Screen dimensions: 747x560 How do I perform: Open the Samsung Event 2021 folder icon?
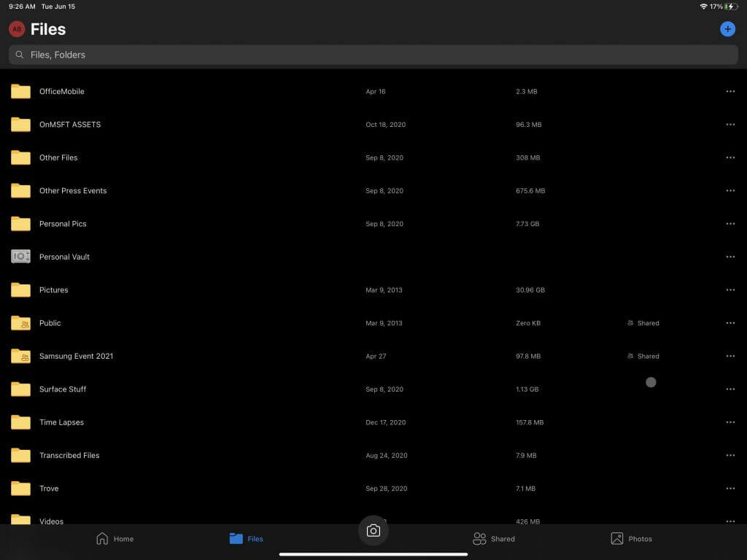point(20,356)
